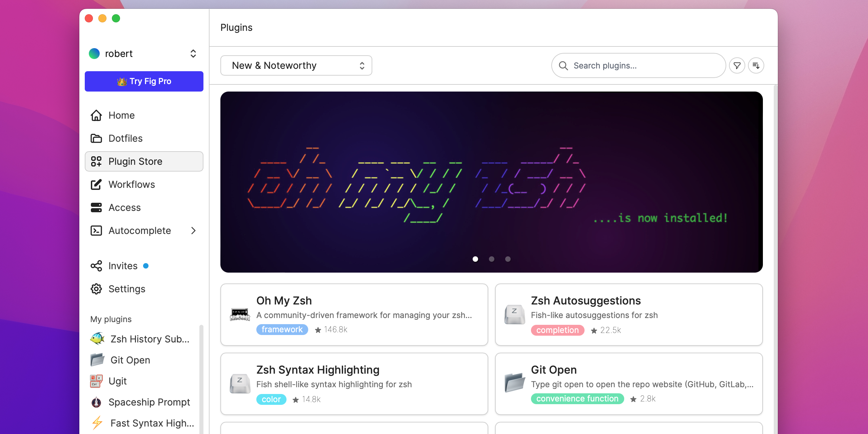Click the Dotfiles sidebar icon
The width and height of the screenshot is (868, 434).
tap(97, 138)
